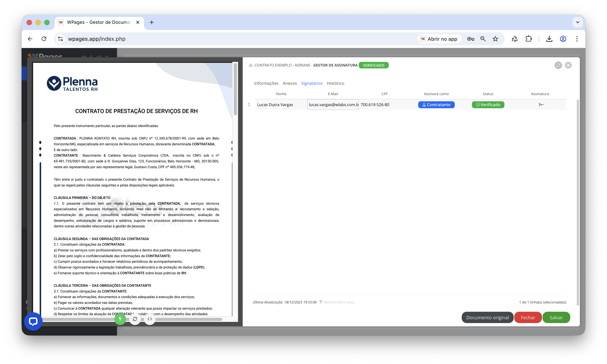
Task: Click the Salvar button
Action: click(556, 317)
